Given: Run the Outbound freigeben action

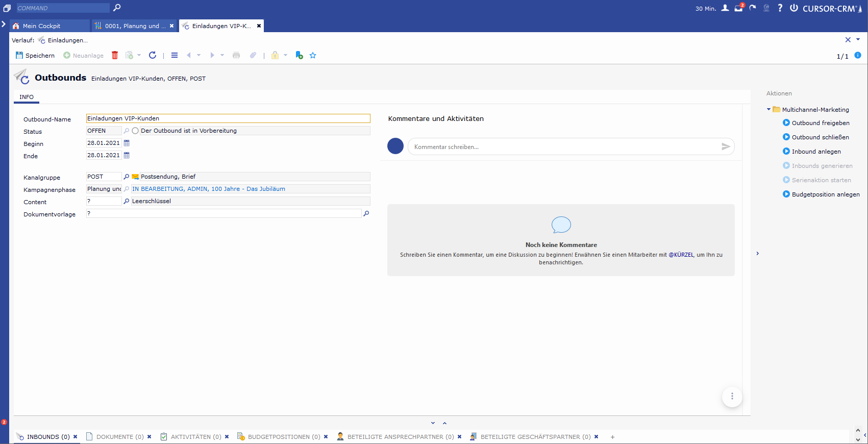Looking at the screenshot, I should pos(820,123).
